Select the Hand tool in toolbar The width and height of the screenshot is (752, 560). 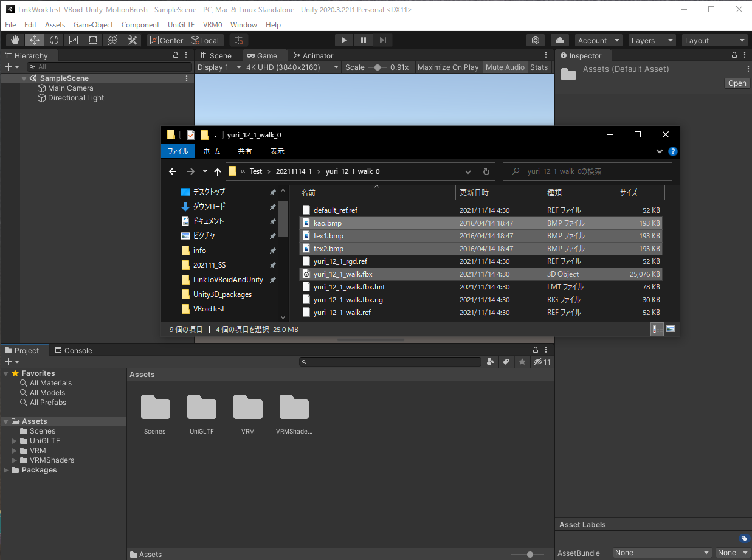15,40
